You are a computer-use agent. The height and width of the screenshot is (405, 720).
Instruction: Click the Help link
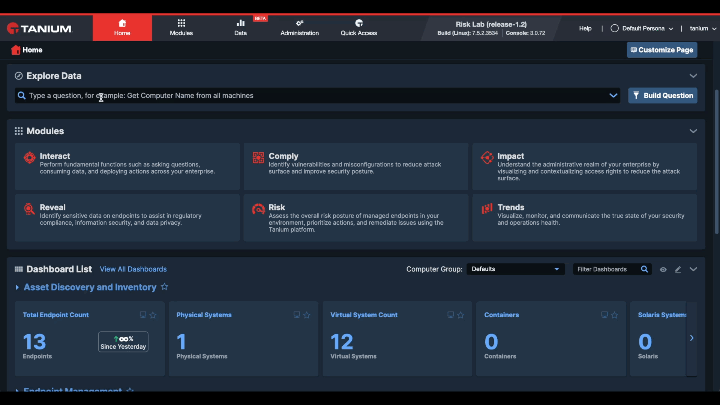pos(585,28)
